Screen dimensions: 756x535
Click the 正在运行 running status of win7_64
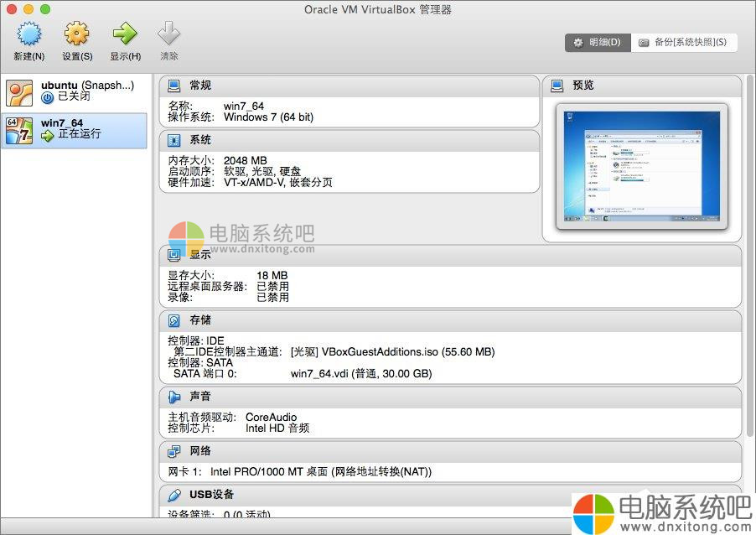80,133
